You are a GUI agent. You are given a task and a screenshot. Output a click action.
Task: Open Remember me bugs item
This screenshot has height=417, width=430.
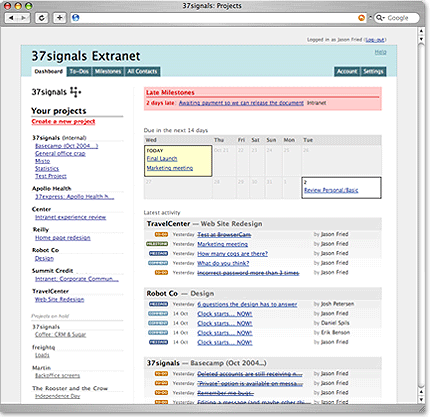(225, 393)
